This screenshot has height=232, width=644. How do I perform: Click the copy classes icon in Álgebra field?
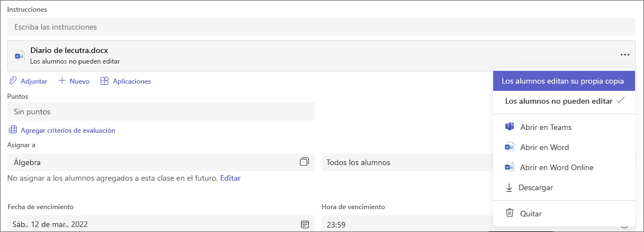(304, 162)
